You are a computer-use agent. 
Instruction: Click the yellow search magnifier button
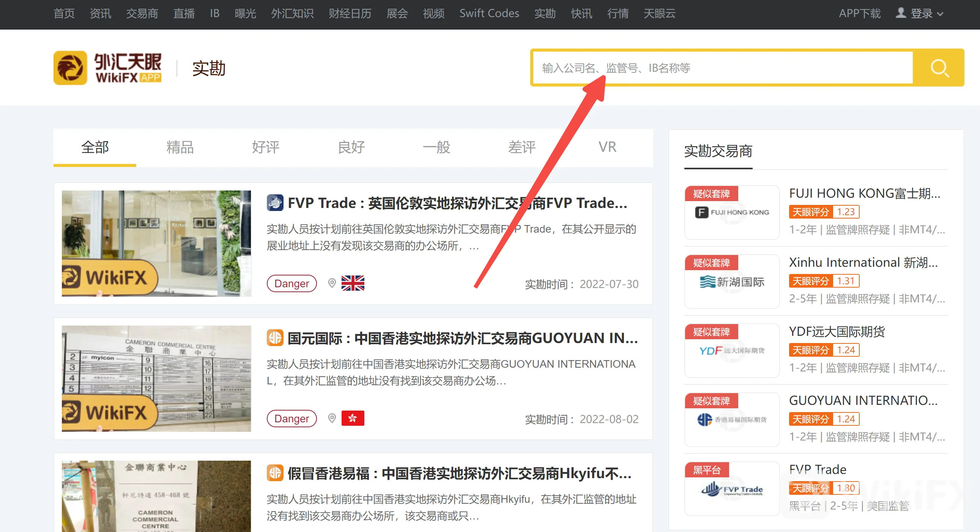pos(938,68)
